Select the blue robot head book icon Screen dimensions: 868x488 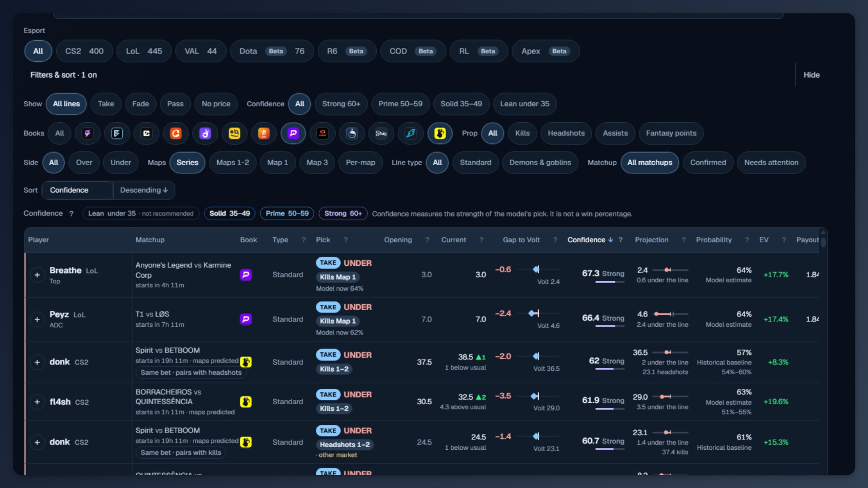[352, 133]
